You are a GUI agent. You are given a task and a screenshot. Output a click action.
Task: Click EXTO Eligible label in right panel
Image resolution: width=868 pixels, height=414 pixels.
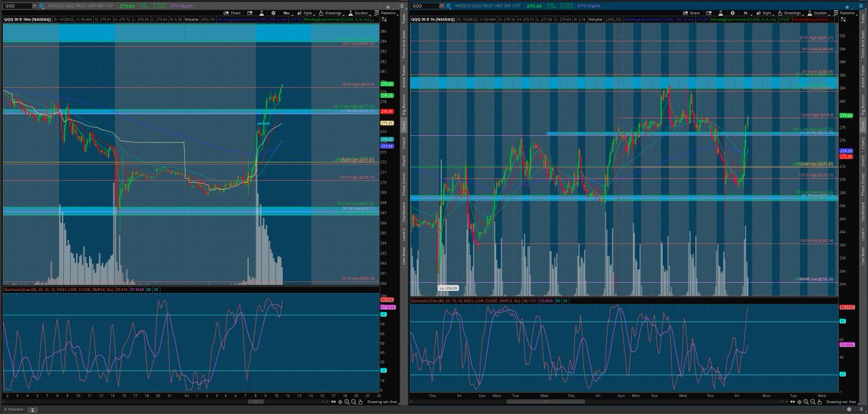(589, 6)
